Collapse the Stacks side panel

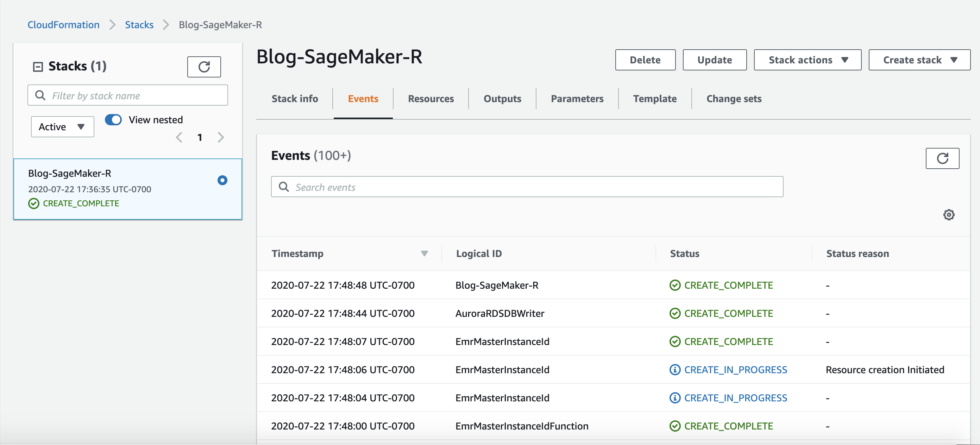[x=38, y=67]
